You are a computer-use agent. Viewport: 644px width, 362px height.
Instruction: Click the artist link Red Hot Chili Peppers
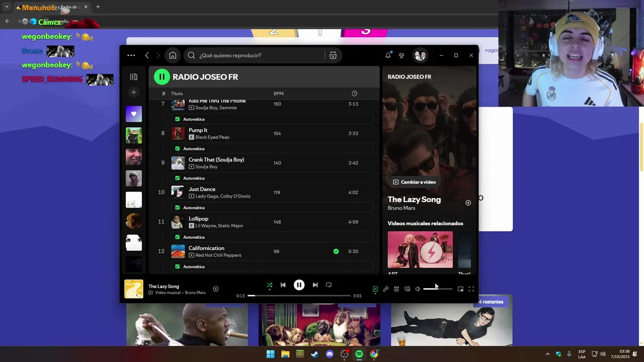coord(218,255)
